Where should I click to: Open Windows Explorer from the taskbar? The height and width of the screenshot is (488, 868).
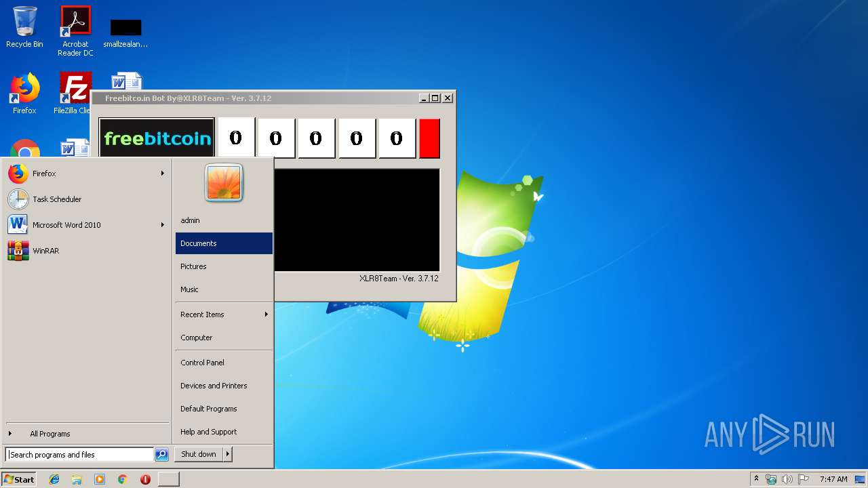click(x=77, y=479)
